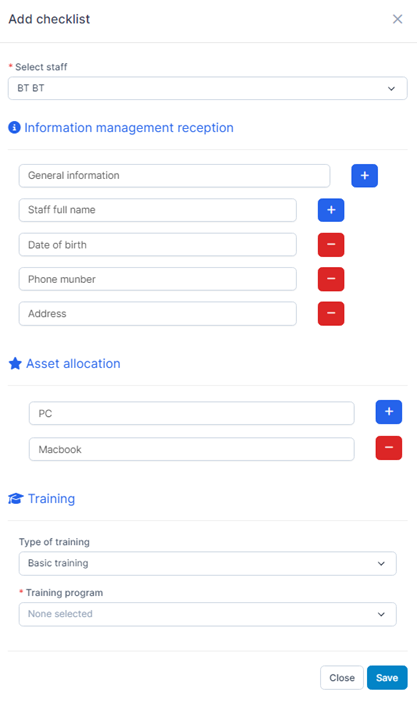Open the Training program None selected dropdown
Image resolution: width=417 pixels, height=703 pixels.
[208, 614]
